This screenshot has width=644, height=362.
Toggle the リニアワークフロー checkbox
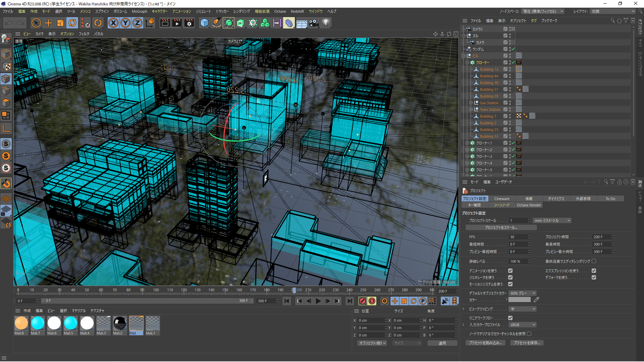click(x=510, y=318)
